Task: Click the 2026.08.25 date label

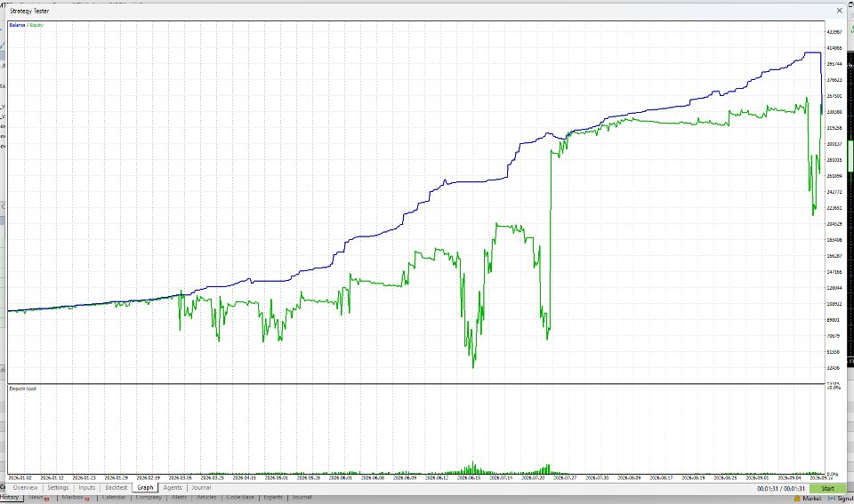Action: click(725, 478)
